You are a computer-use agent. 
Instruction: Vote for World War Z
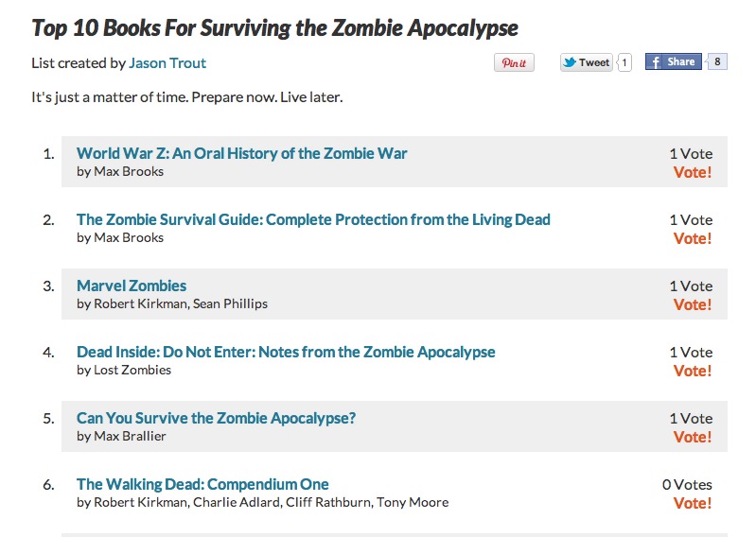(x=693, y=172)
